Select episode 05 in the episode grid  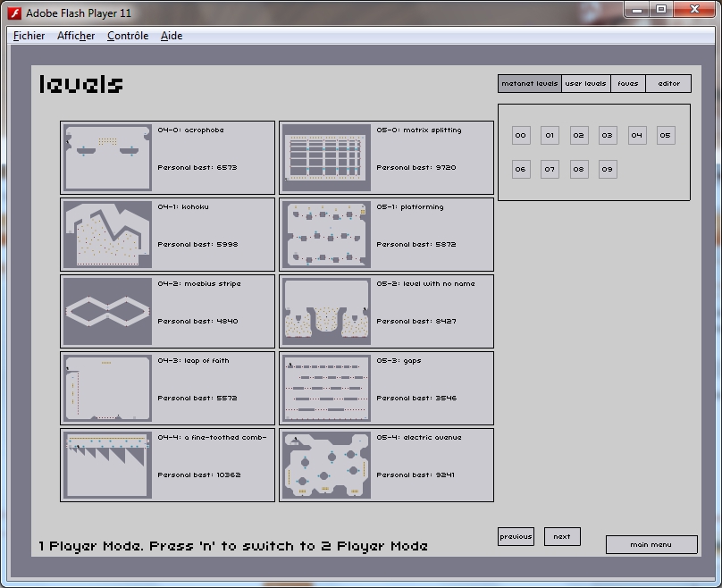[x=666, y=136]
